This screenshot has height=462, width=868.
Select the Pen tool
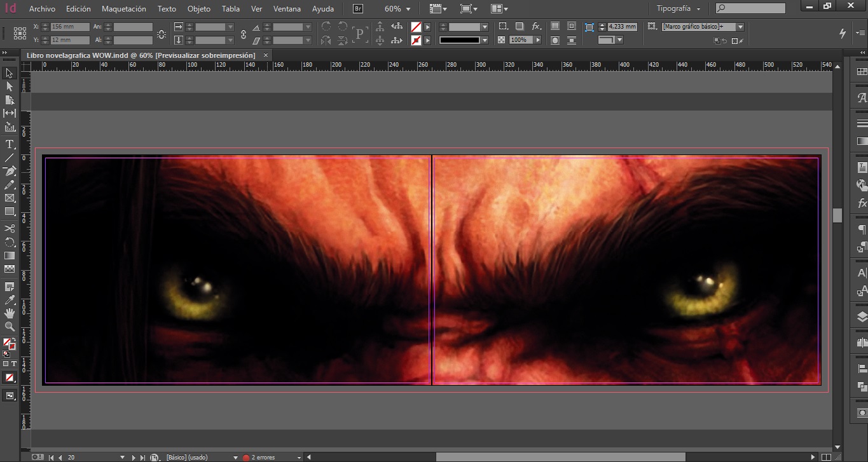10,171
